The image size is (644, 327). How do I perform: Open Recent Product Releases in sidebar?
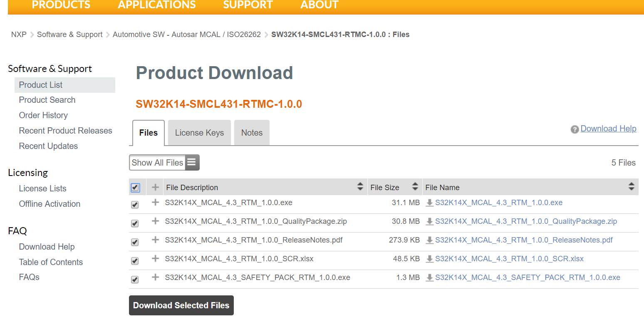(x=66, y=131)
